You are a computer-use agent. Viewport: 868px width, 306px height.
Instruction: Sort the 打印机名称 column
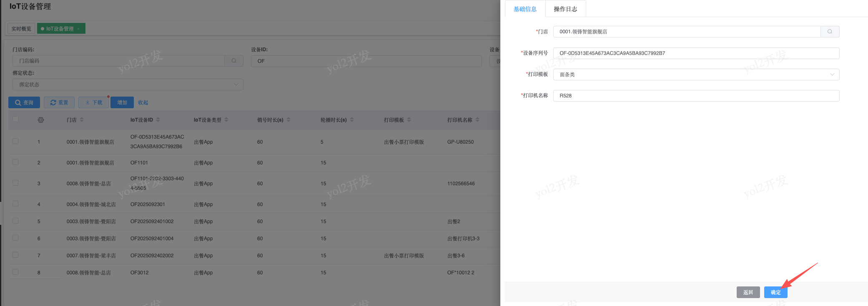[477, 120]
